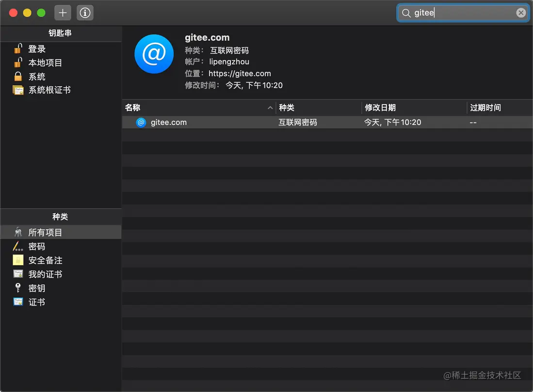
Task: Click the -- expiry cell in gitee.com row
Action: (x=473, y=122)
